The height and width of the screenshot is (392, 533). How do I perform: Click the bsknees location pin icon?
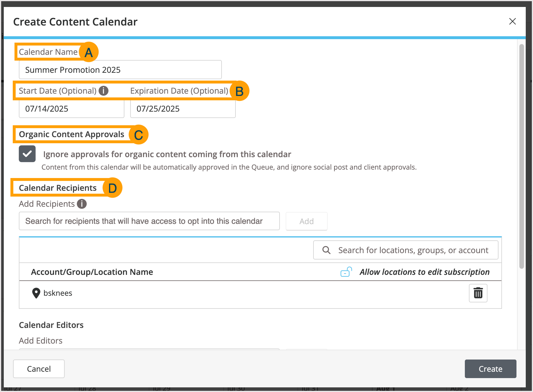36,293
